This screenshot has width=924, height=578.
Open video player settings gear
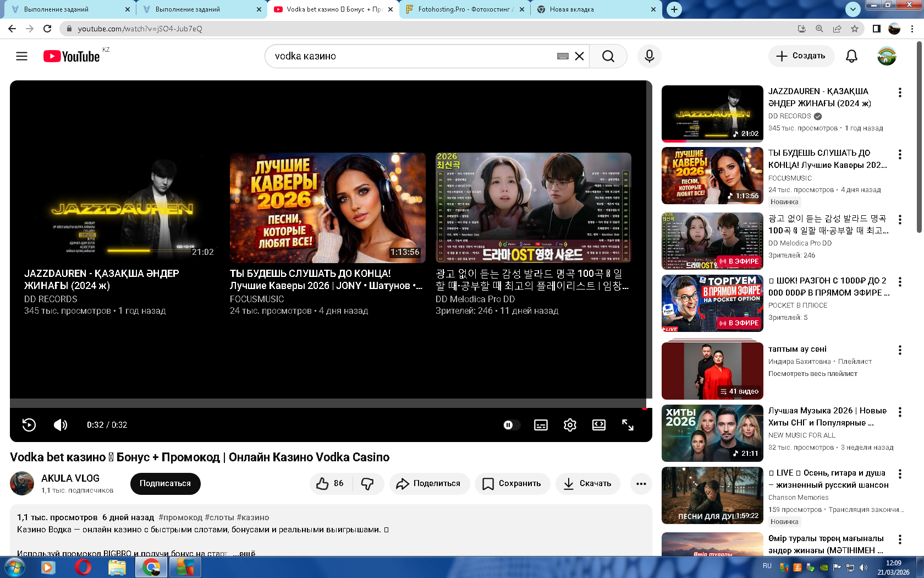click(570, 425)
